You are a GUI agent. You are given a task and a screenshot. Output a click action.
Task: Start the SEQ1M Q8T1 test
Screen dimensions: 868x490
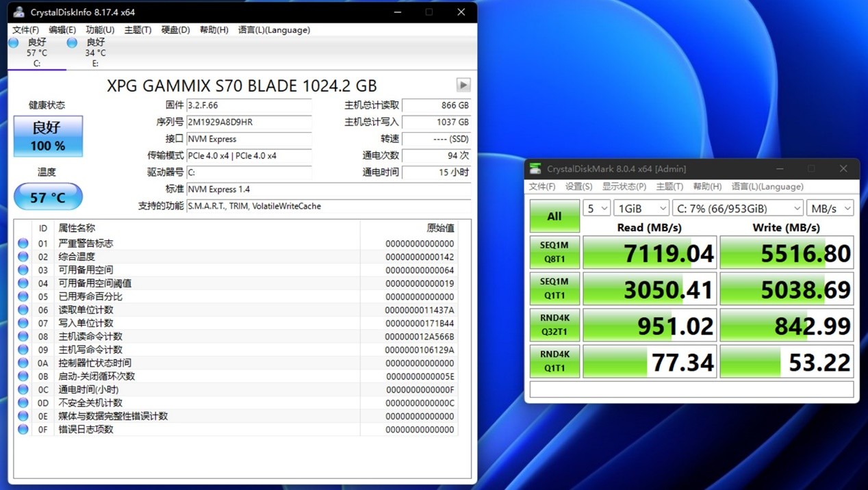pyautogui.click(x=554, y=253)
